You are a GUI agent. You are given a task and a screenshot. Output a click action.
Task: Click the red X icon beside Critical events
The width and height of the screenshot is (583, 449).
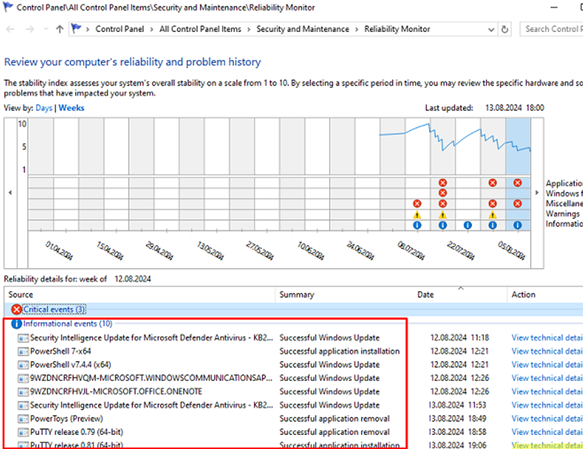pos(16,309)
